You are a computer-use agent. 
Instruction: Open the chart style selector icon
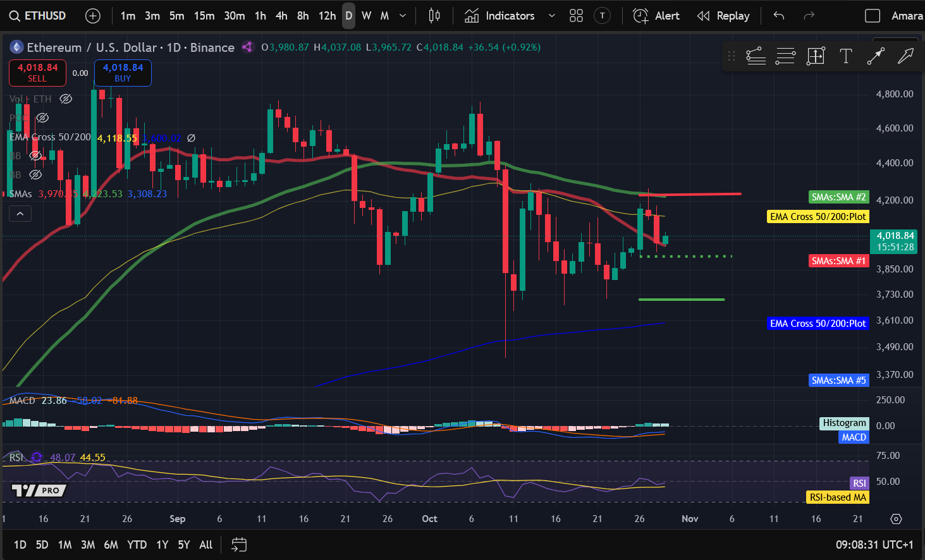coord(434,16)
